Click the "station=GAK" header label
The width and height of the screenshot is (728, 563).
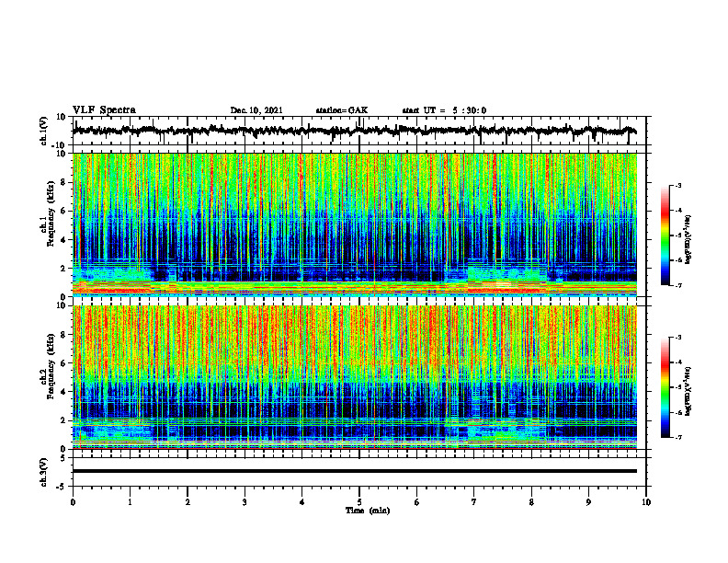tap(342, 110)
